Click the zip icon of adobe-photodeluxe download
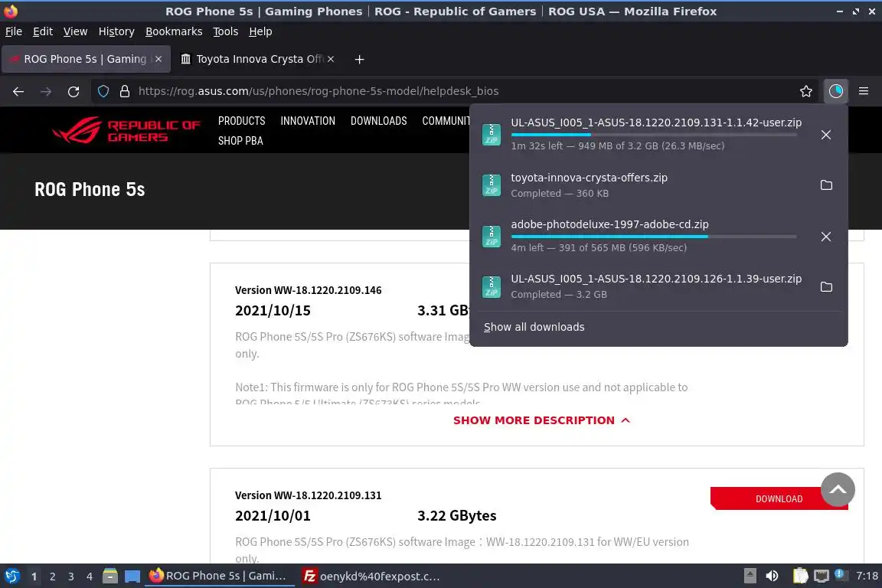The height and width of the screenshot is (588, 882). pos(491,237)
